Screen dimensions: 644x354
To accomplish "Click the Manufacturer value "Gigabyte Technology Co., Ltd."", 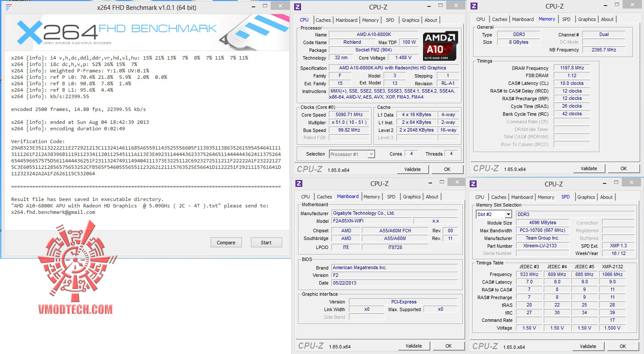I will point(395,213).
